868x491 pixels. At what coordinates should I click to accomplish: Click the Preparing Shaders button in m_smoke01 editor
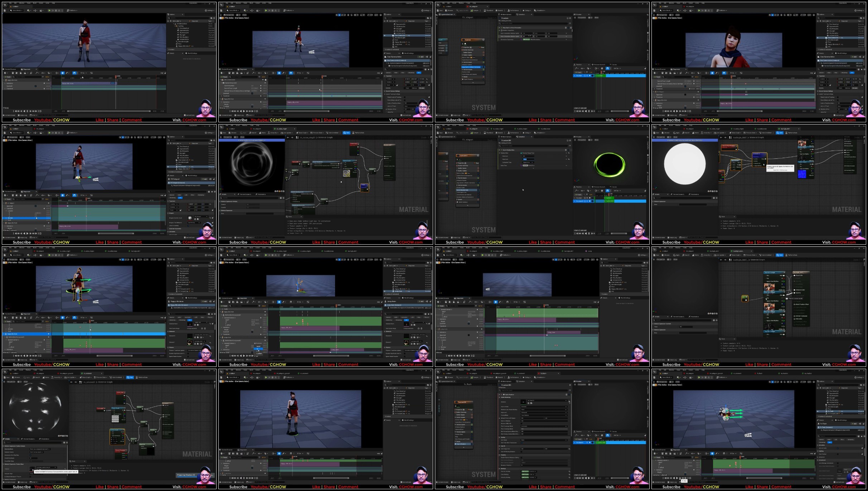click(186, 475)
